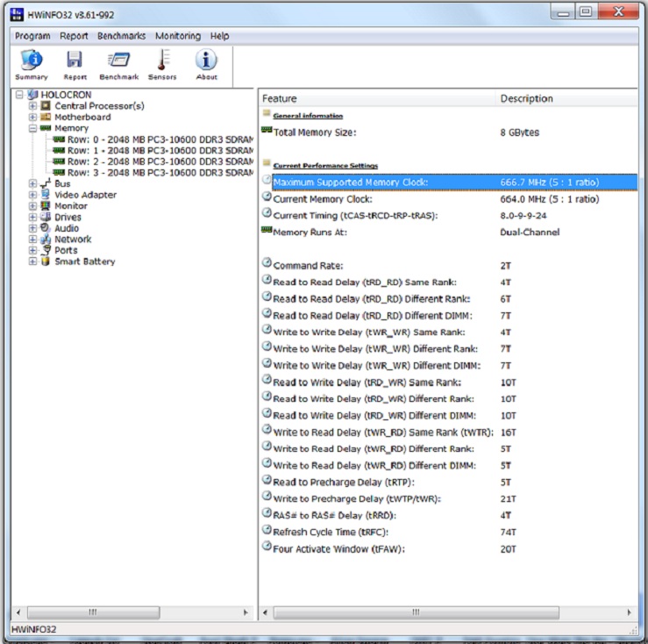Click the HWiNFO32 title bar app icon
Screen dimensions: 648x644
click(x=17, y=14)
